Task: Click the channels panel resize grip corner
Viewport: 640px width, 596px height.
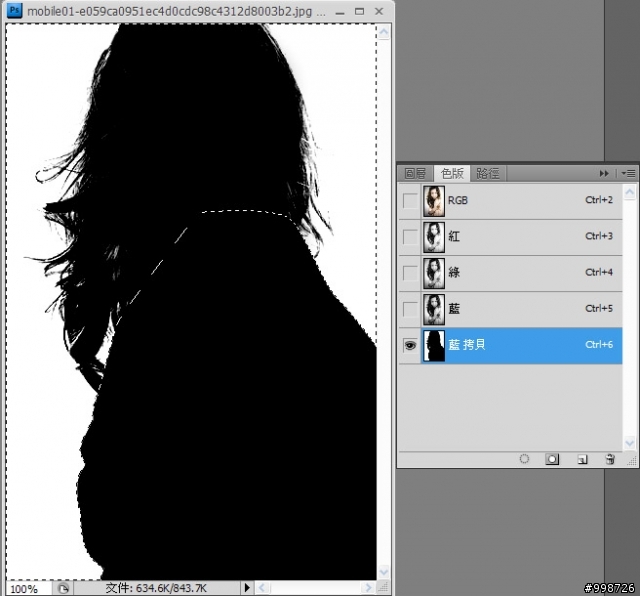Action: 631,461
